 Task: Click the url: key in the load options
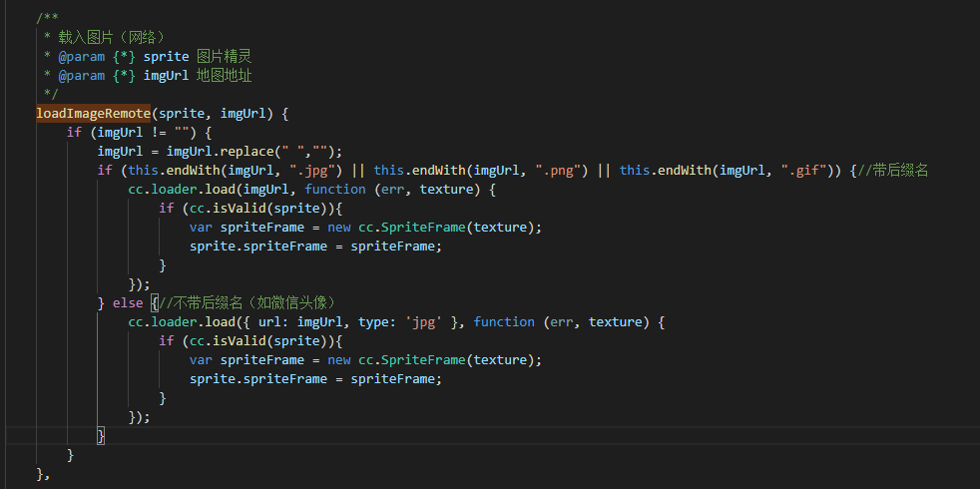point(273,322)
